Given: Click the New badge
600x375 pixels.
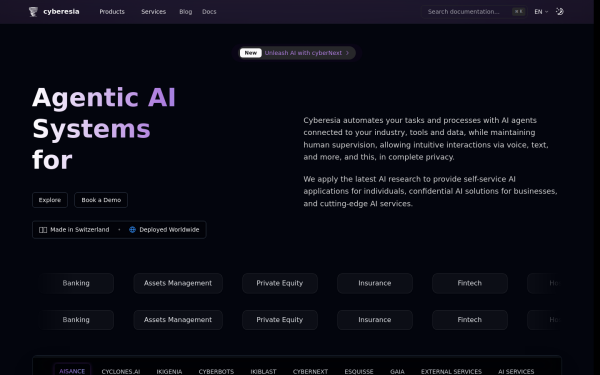Looking at the screenshot, I should pos(251,53).
